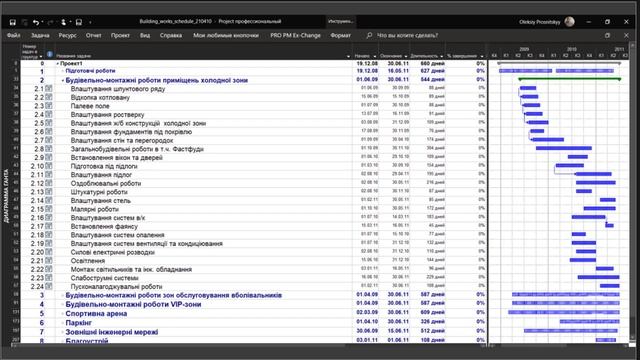Image resolution: width=640 pixels, height=360 pixels.
Task: Open the Файл menu
Action: point(13,36)
